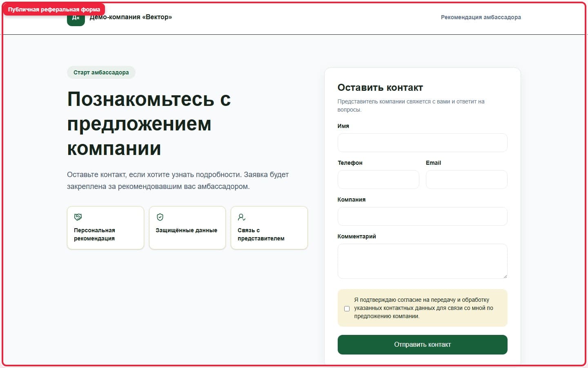Click the Имя field label
The height and width of the screenshot is (368, 588).
pyautogui.click(x=343, y=126)
